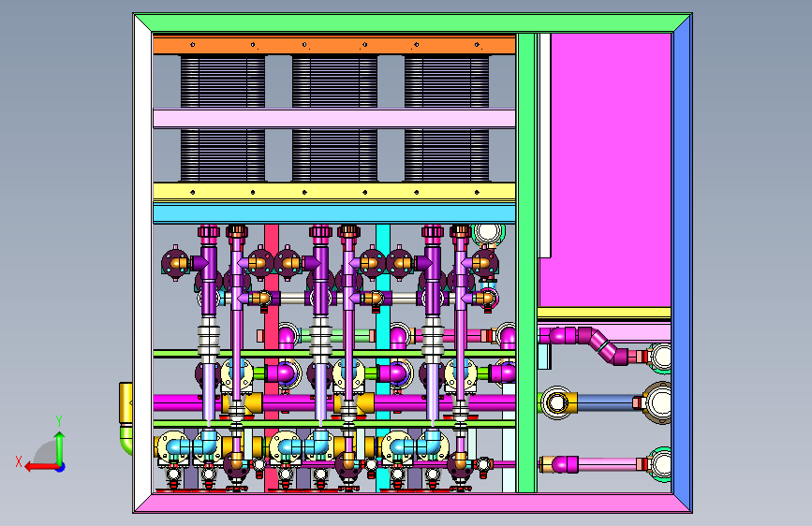812x526 pixels.
Task: Select the green elbow outside the left frame
Action: pos(126,440)
